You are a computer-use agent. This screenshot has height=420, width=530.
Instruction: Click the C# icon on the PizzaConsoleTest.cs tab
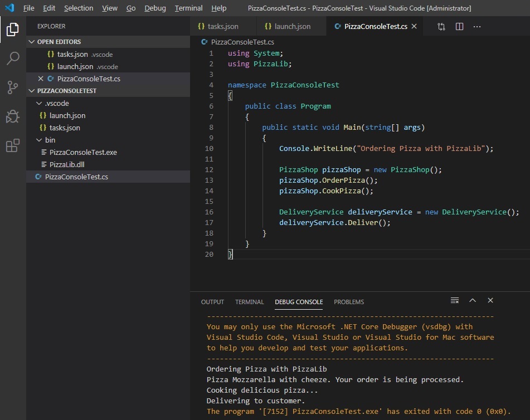337,26
